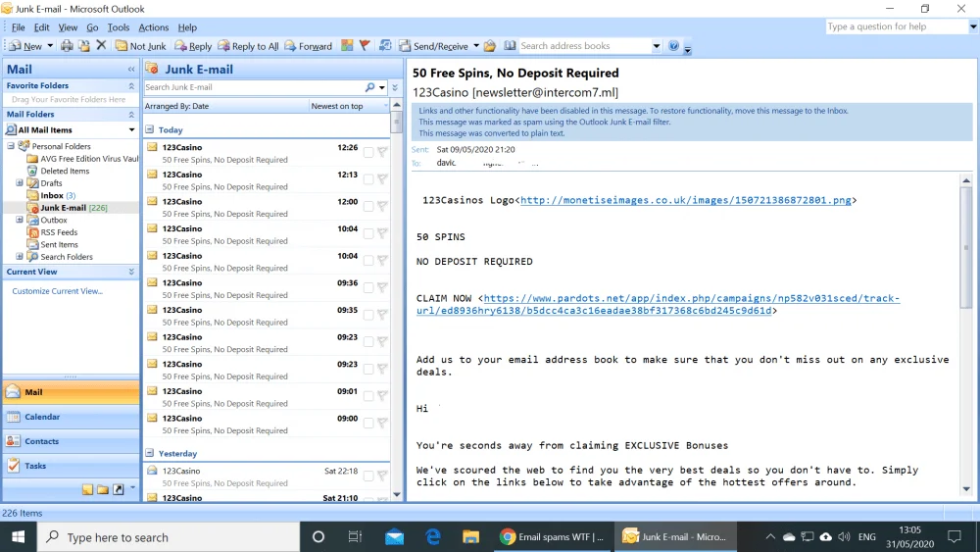Open Chrome 'Email spams WTF' taskbar item
Viewport: 980px width, 552px height.
pos(553,537)
